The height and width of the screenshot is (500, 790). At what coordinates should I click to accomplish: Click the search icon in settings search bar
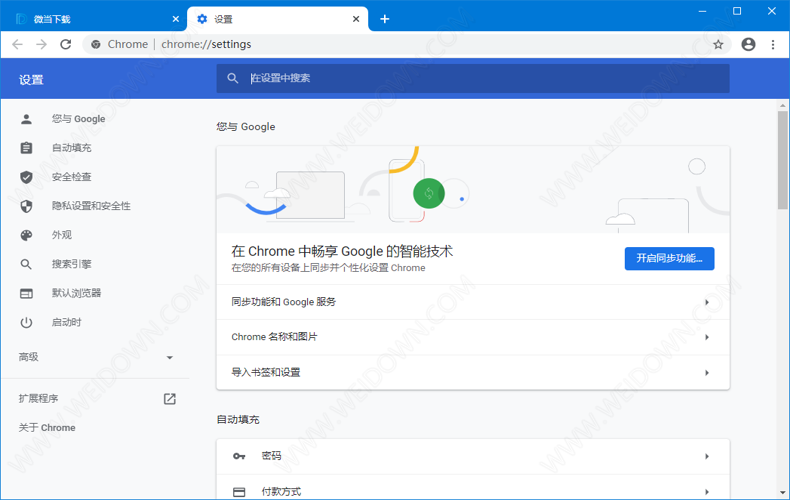232,78
